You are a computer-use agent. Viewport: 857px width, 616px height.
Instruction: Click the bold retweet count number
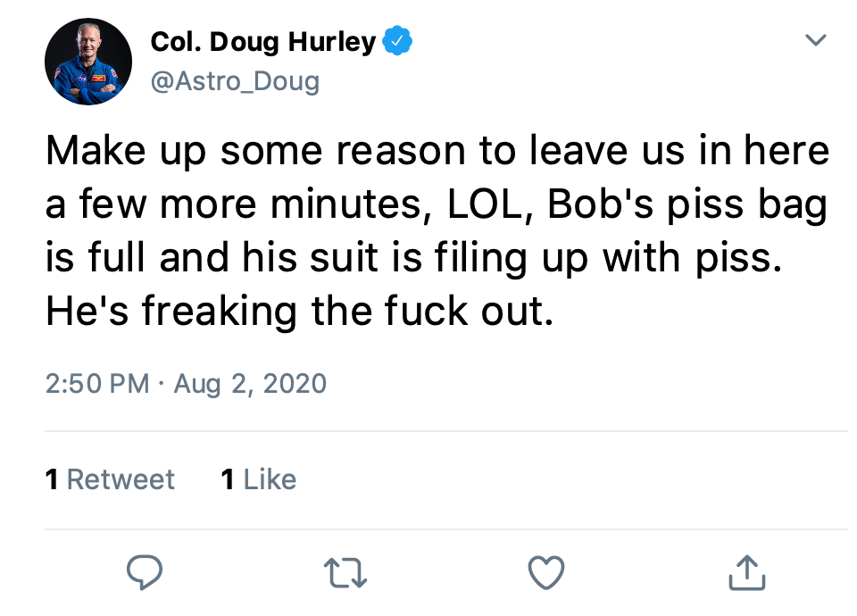click(52, 479)
